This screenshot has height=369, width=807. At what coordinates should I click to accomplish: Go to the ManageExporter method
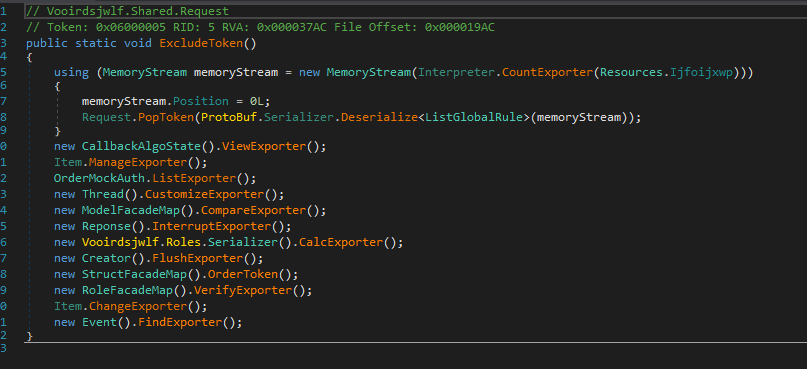[137, 163]
